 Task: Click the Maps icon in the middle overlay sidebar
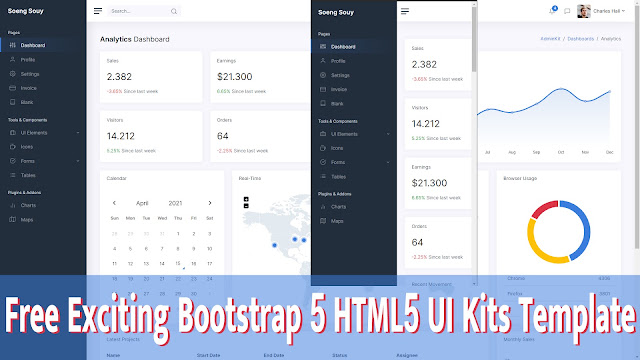pos(323,221)
